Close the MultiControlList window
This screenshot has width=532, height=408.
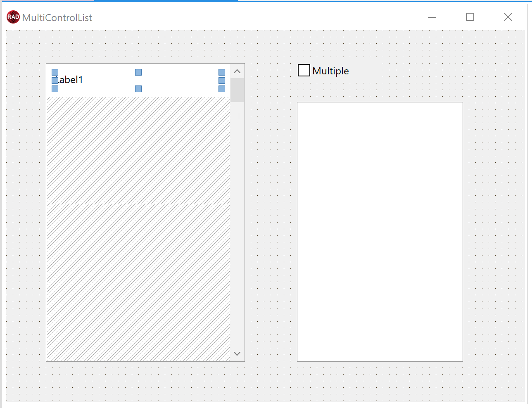[x=508, y=17]
